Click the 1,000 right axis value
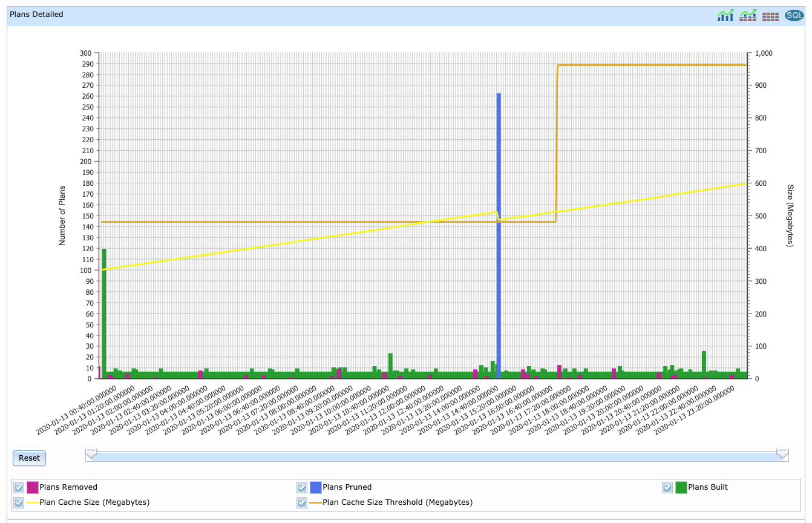812x523 pixels. (x=764, y=53)
